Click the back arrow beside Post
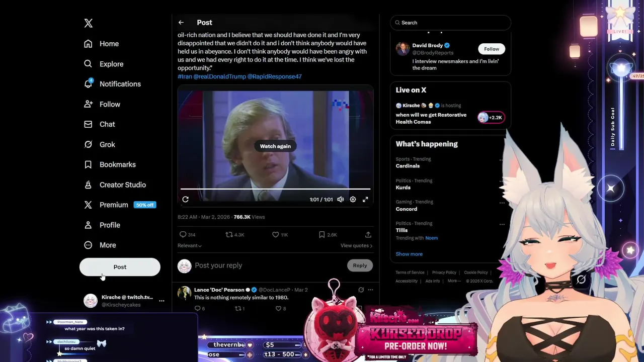644x362 pixels. click(181, 23)
